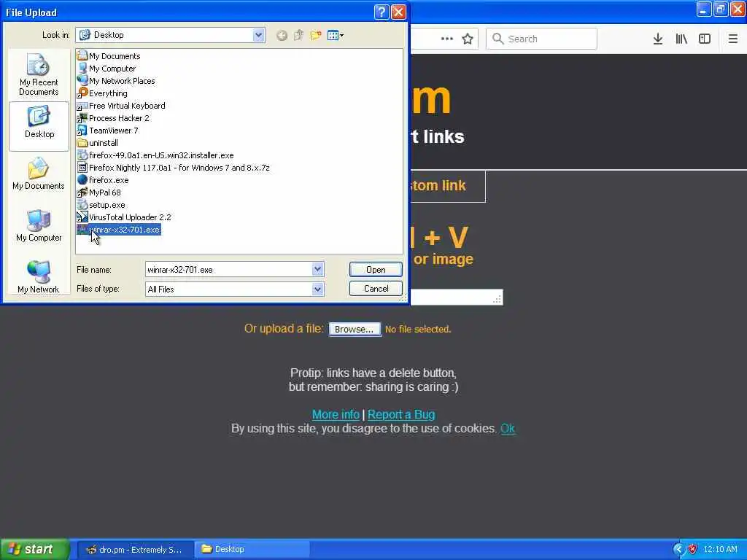This screenshot has width=747, height=560.
Task: Select the uninstall folder
Action: (x=98, y=142)
